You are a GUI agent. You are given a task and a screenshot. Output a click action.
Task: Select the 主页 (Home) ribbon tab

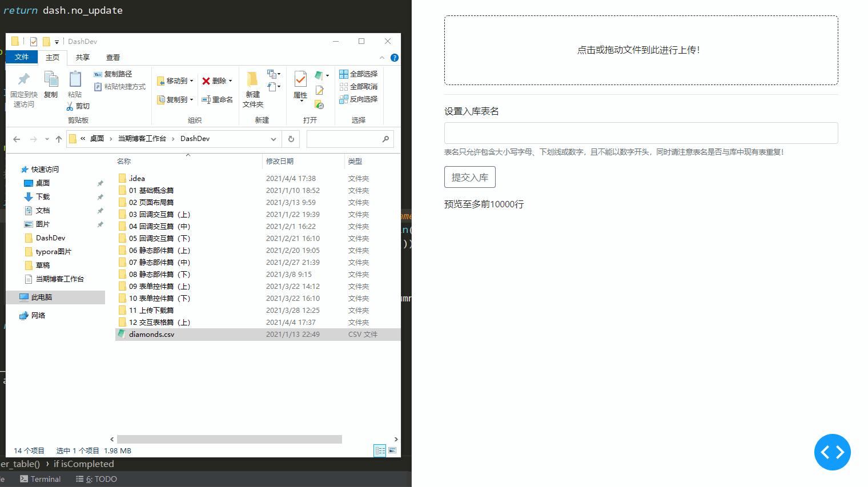53,58
